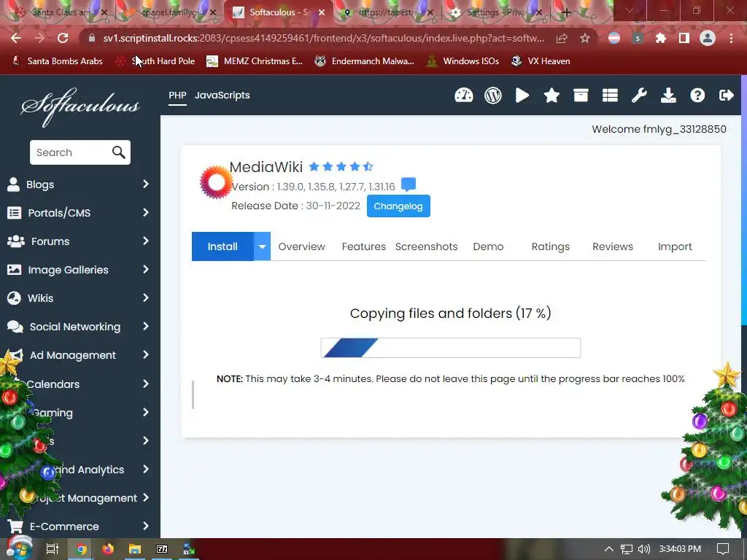
Task: Select the PHP scripts tab
Action: pos(177,96)
